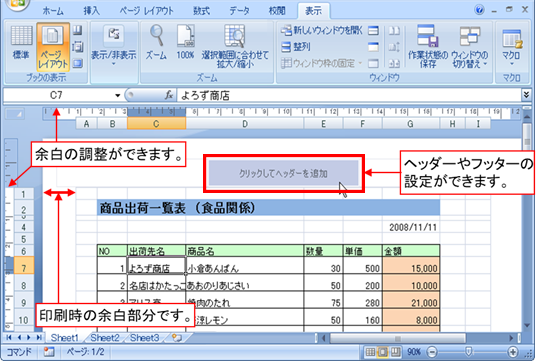Click 選択範囲に合わせて拡大/縮小
This screenshot has height=361, width=544.
point(235,46)
